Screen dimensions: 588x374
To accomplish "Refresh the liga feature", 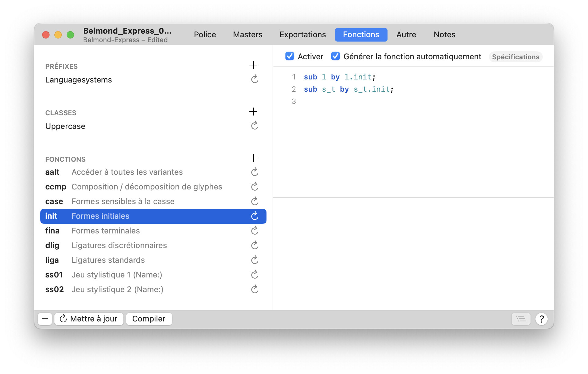I will click(x=254, y=260).
